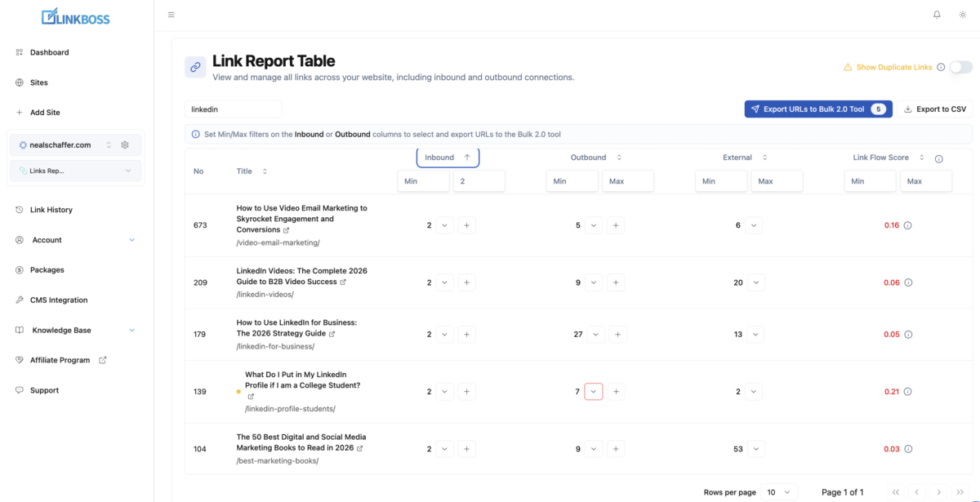Add inbound link with plus for row 139
The image size is (980, 502).
(466, 392)
